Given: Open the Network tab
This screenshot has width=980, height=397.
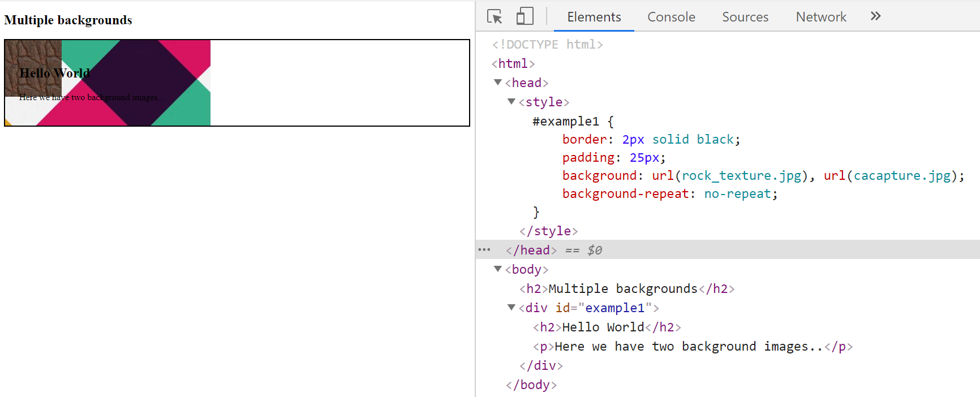Looking at the screenshot, I should [x=820, y=17].
